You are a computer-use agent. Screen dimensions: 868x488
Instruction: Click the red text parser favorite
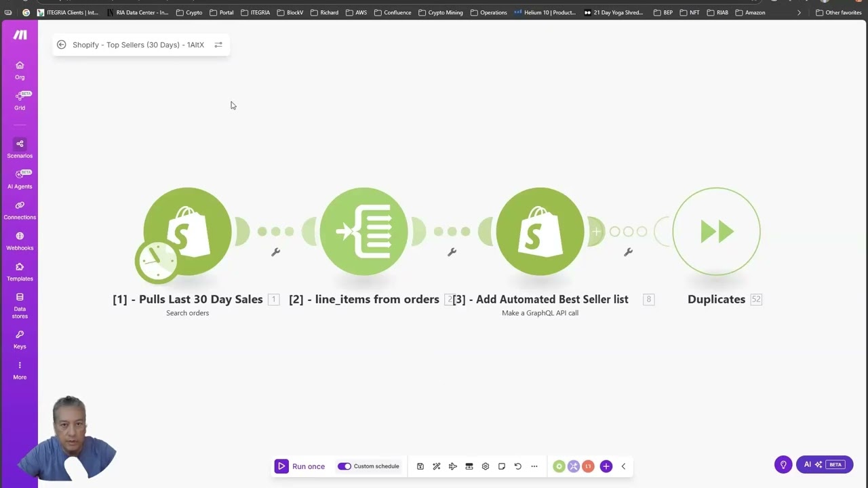coord(588,466)
